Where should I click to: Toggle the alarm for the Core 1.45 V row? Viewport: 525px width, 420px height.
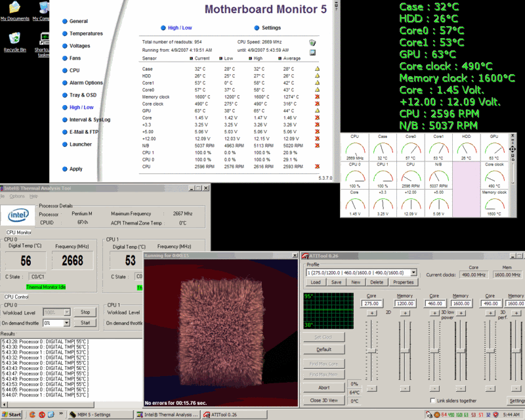pyautogui.click(x=317, y=117)
